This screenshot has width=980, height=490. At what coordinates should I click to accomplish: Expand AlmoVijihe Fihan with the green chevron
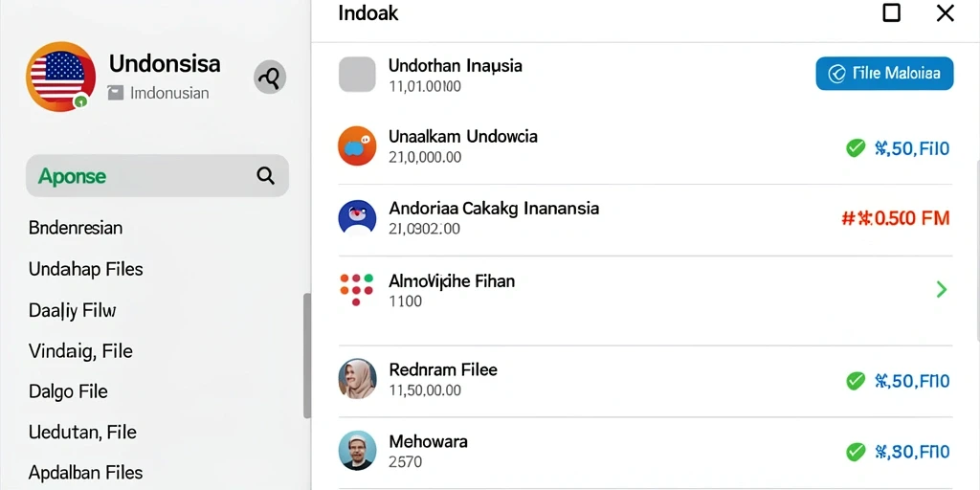click(x=942, y=289)
